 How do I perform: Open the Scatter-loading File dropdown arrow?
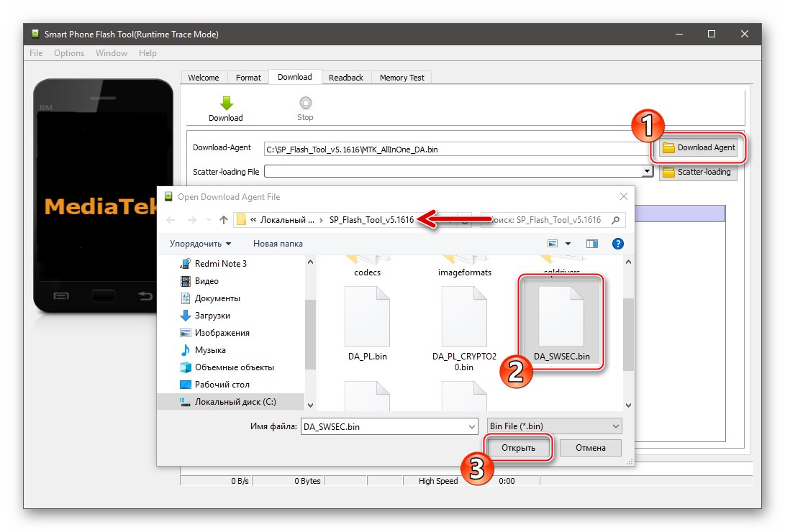[647, 172]
